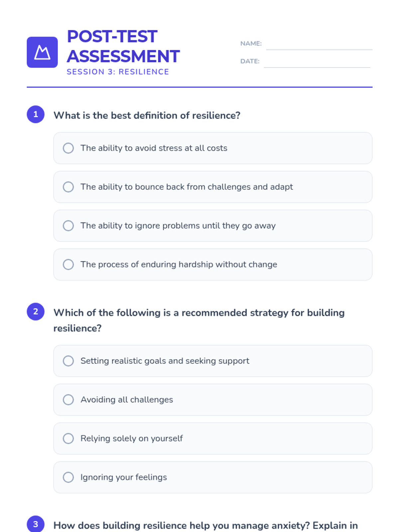Select 'Setting realistic goals and seeking support'
399x532 pixels.
click(x=68, y=361)
